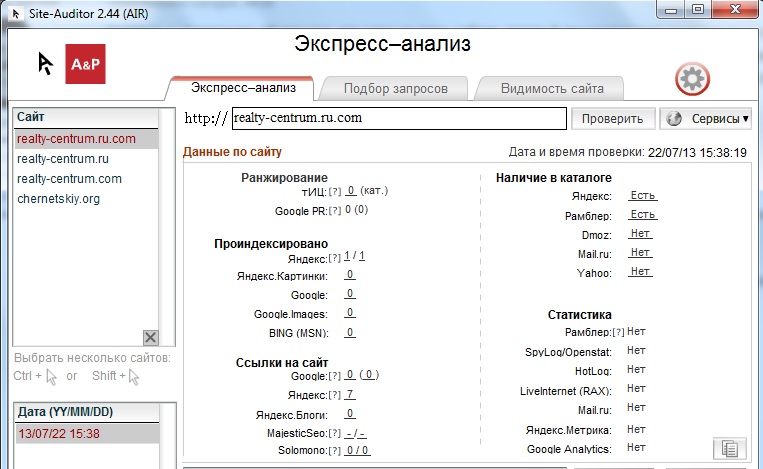The image size is (763, 469).
Task: Click the SpyLog/Openstat statistics label
Action: click(568, 352)
